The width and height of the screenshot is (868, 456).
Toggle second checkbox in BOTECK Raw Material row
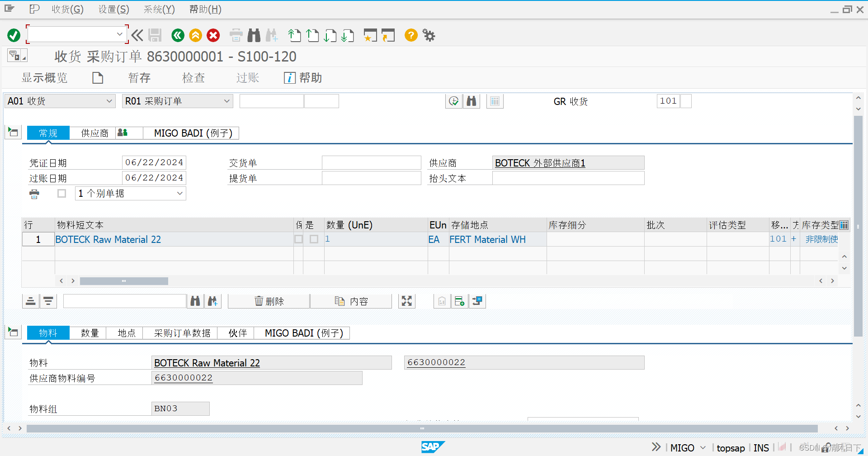(314, 239)
